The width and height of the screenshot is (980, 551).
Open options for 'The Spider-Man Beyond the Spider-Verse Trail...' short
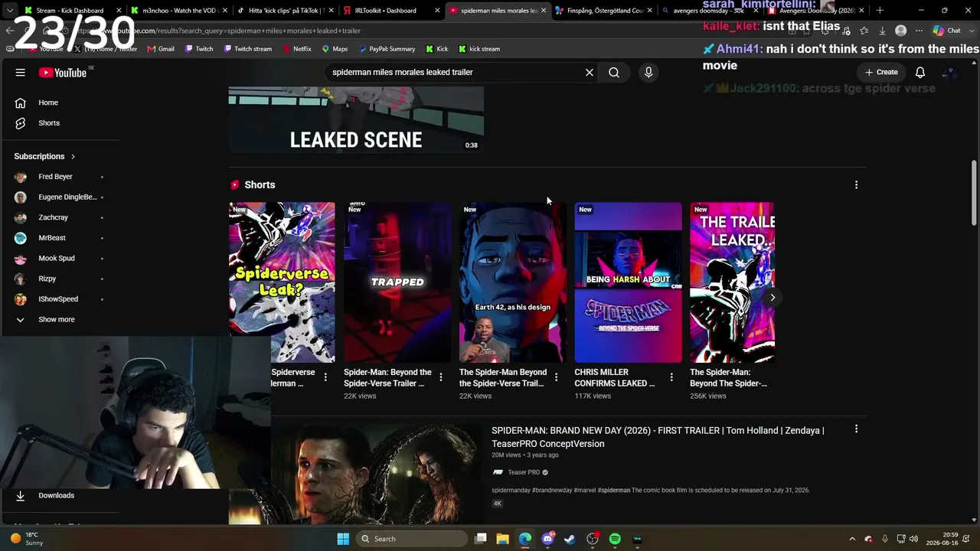[x=556, y=377]
